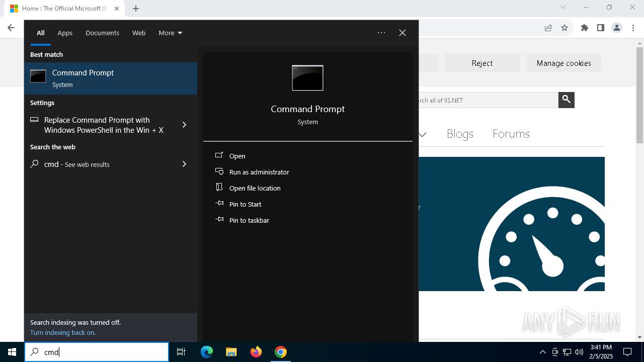Switch to the Documents search tab
This screenshot has width=644, height=362.
click(x=102, y=33)
